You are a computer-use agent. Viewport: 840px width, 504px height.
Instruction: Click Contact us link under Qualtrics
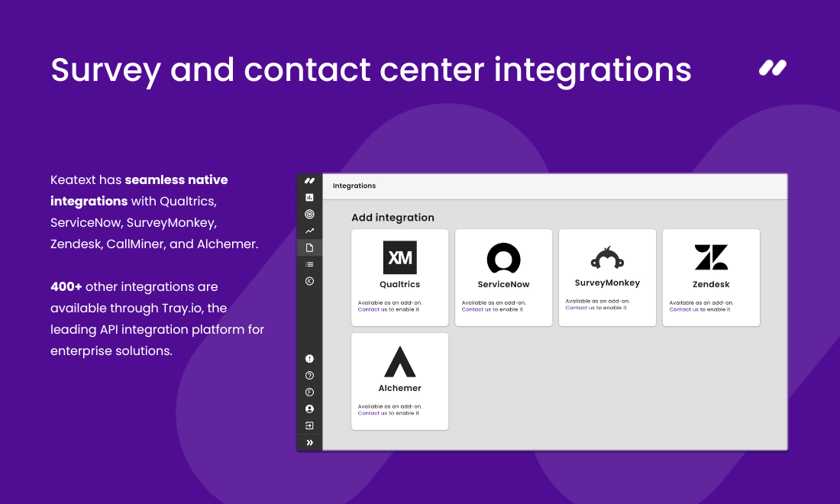pos(373,309)
